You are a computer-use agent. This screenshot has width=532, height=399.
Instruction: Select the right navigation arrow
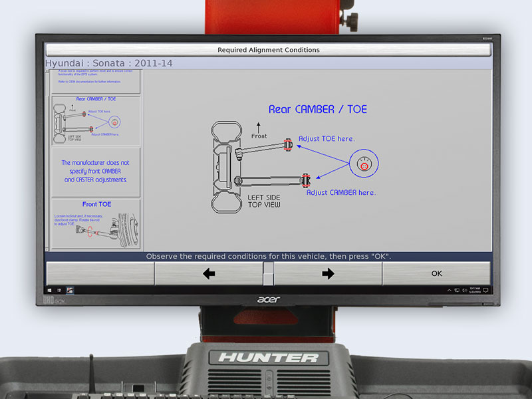point(327,273)
